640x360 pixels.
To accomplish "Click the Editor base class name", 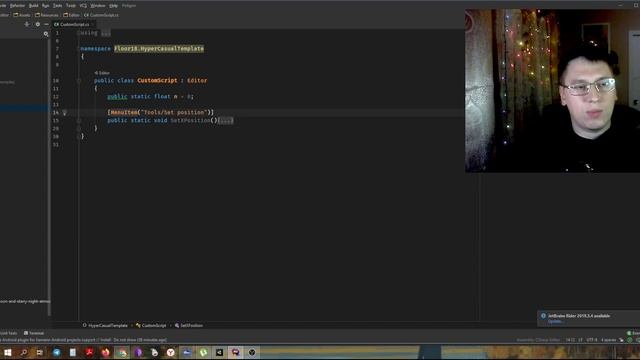I will pyautogui.click(x=197, y=80).
